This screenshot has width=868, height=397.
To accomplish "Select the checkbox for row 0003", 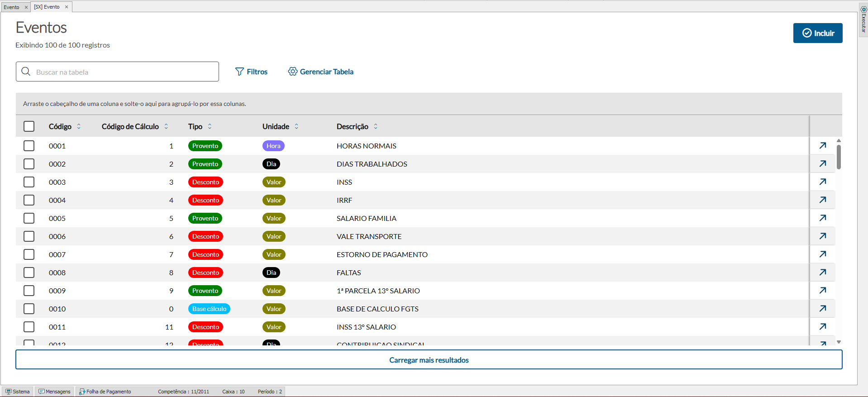I will (x=29, y=182).
